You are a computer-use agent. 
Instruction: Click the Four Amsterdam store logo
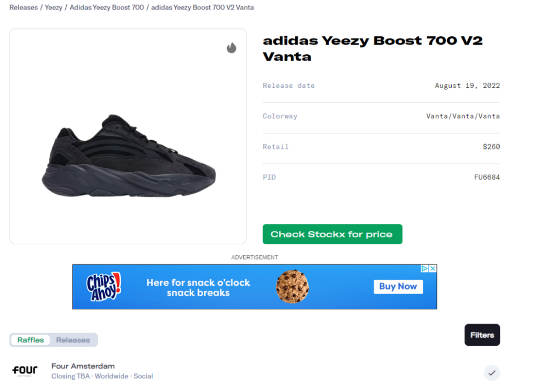(25, 370)
